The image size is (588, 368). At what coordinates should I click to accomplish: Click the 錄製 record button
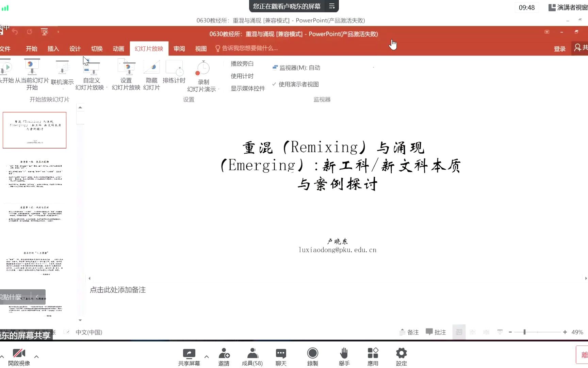pyautogui.click(x=312, y=357)
